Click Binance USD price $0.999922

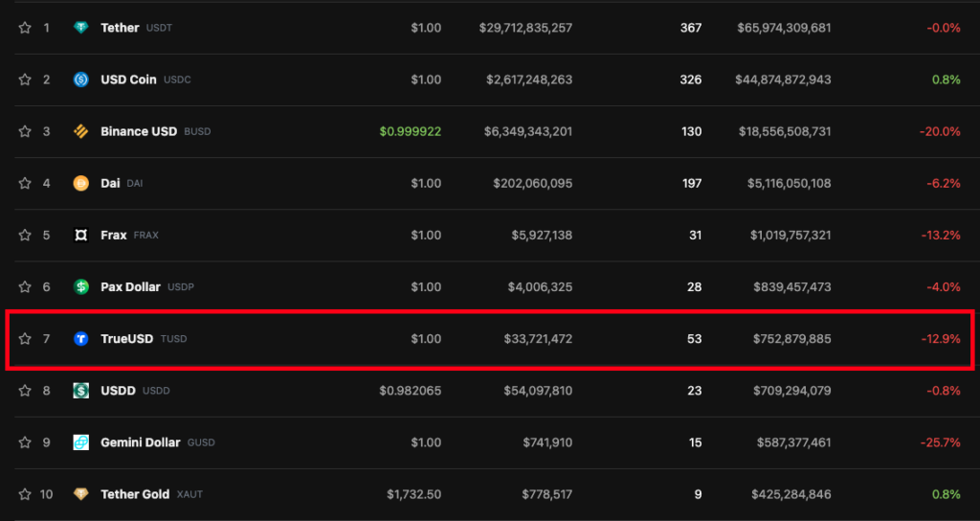tap(410, 131)
